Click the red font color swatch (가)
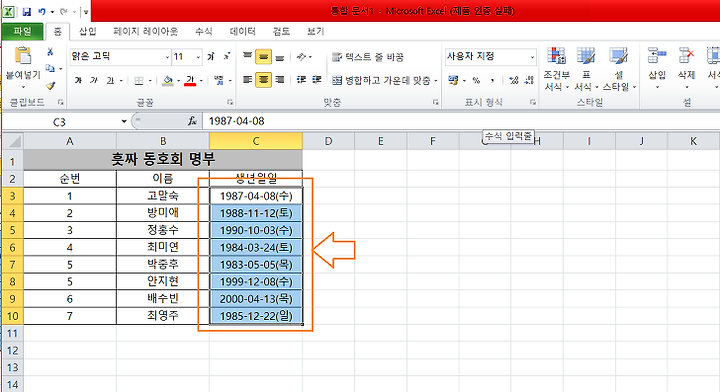 tap(191, 81)
